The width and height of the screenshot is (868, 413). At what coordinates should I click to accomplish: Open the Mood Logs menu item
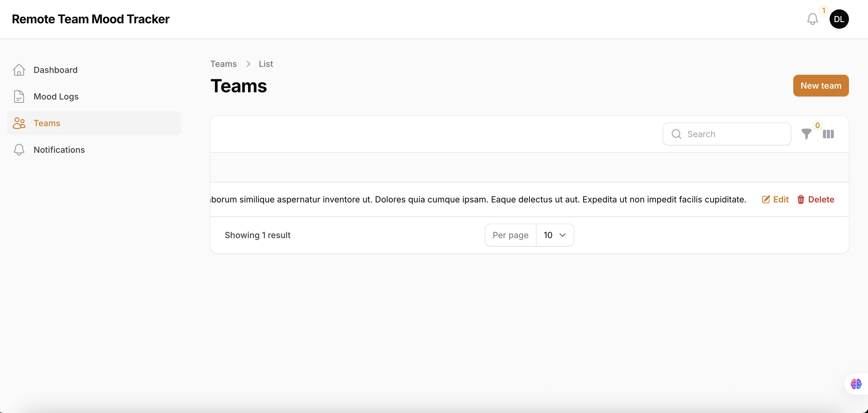tap(56, 97)
